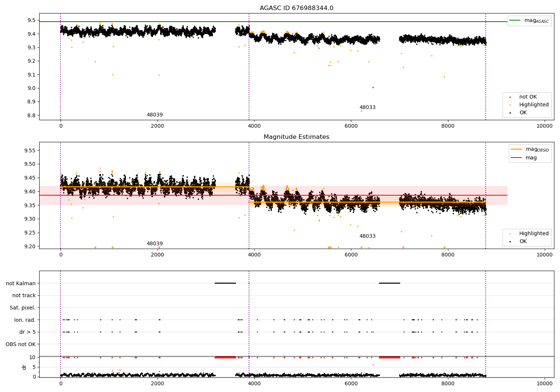This screenshot has height=392, width=560.
Task: Click the 2000 x-axis tick of top plot
Action: [157, 126]
